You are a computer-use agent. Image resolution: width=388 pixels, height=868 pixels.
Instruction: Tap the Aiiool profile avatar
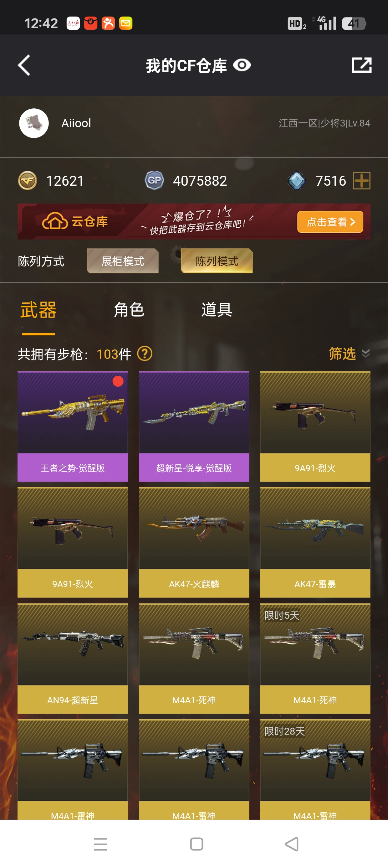(34, 123)
